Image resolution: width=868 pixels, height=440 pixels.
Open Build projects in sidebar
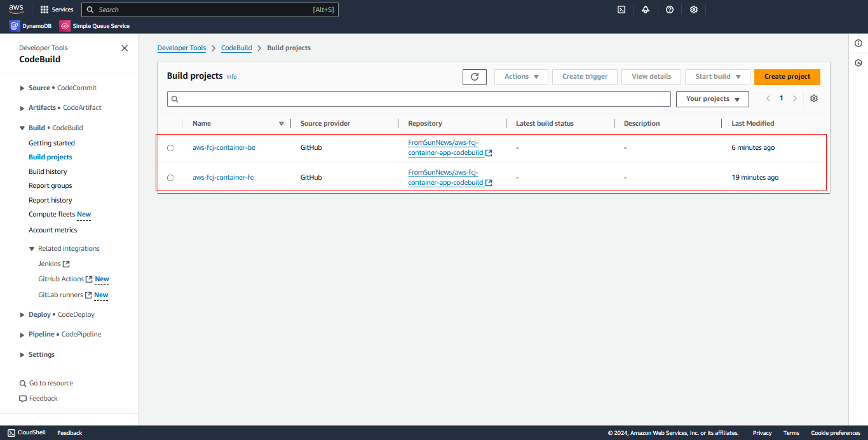[50, 157]
